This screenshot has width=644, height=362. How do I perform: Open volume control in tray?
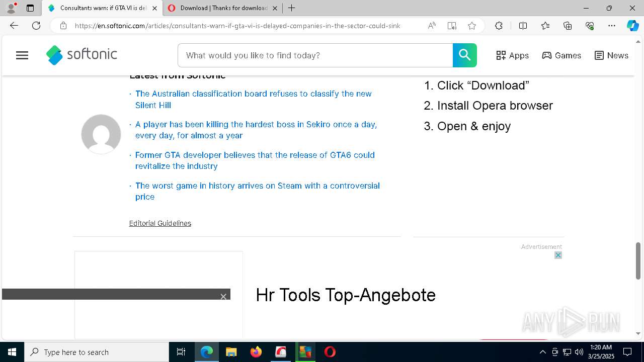[x=579, y=352]
